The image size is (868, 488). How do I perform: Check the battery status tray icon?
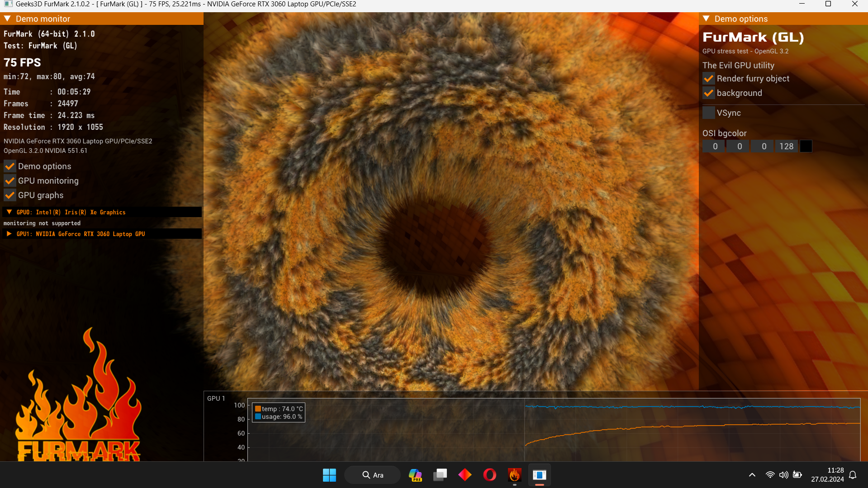tap(797, 475)
